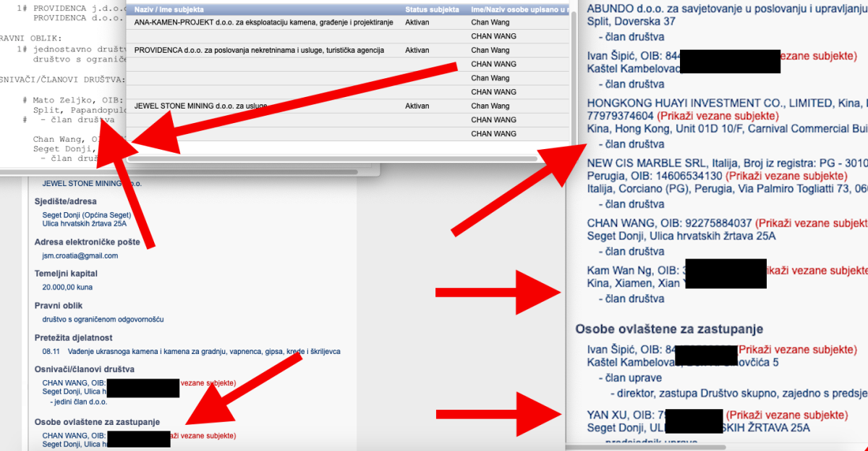Click the 'Pretežita djelatnost' heading
Image resolution: width=868 pixels, height=451 pixels.
pos(74,337)
